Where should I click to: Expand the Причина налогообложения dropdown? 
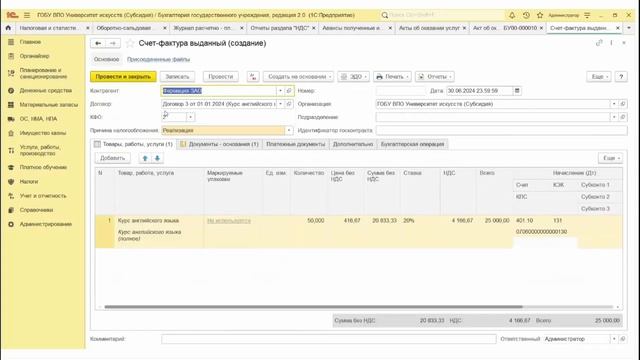click(289, 130)
